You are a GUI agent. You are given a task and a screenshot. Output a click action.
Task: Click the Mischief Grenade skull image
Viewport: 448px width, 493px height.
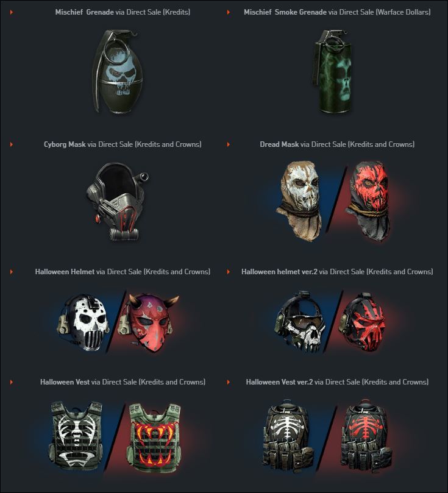click(117, 71)
